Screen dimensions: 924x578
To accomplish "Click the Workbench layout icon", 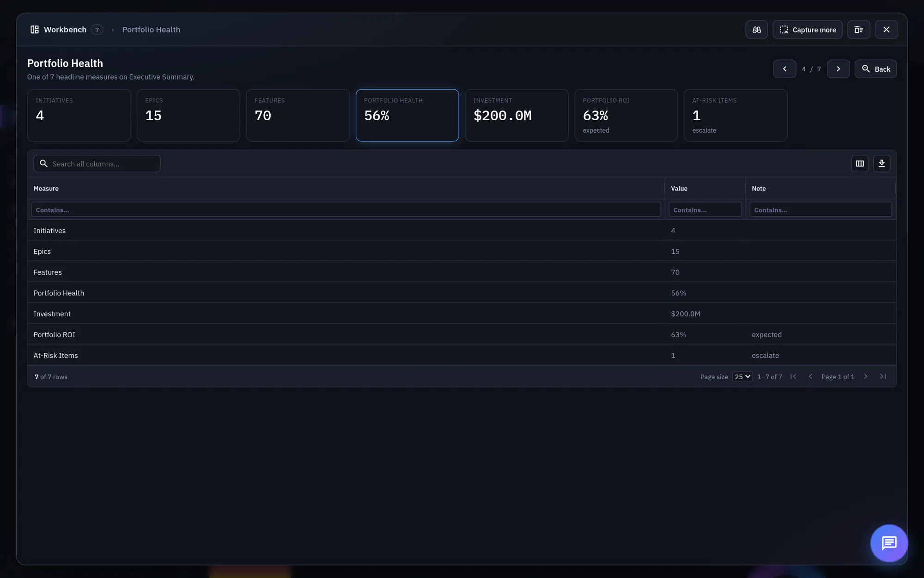I will [35, 30].
